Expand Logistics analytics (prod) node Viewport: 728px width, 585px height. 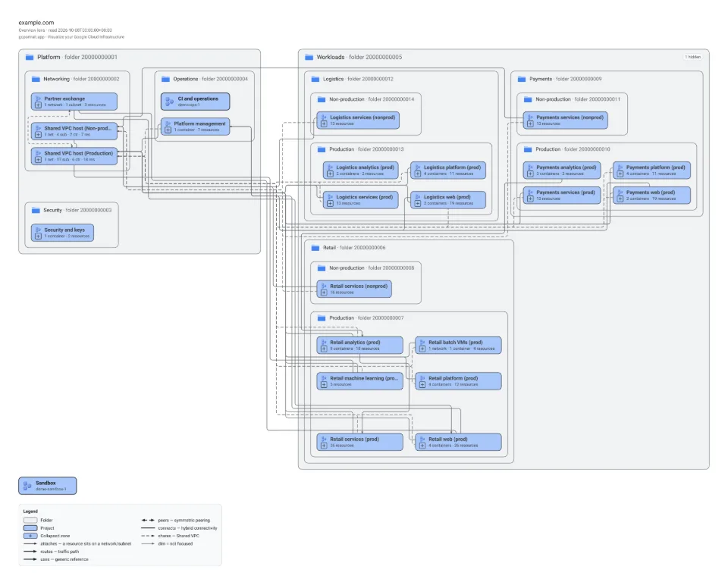(330, 174)
